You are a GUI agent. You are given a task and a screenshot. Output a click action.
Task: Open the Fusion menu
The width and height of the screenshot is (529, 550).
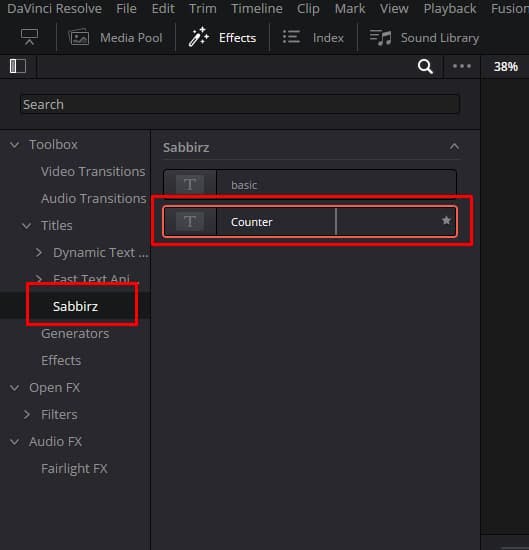[510, 8]
